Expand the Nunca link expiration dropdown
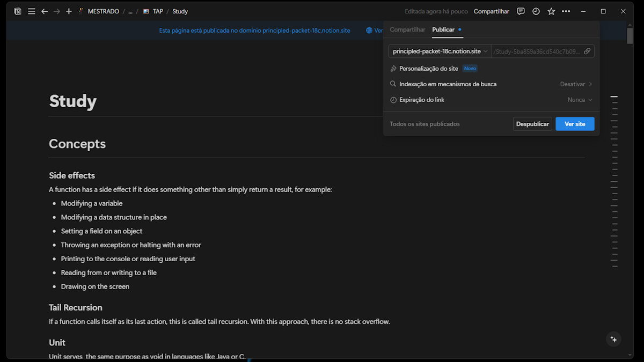 [580, 100]
